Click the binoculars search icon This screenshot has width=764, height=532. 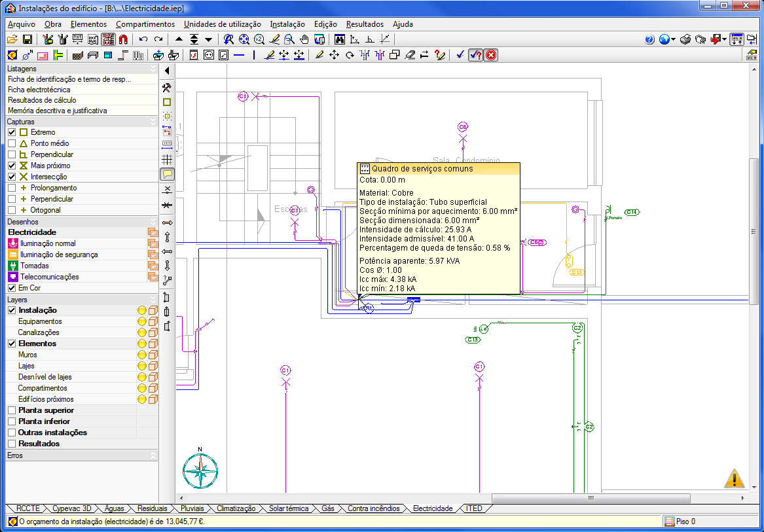click(x=340, y=39)
